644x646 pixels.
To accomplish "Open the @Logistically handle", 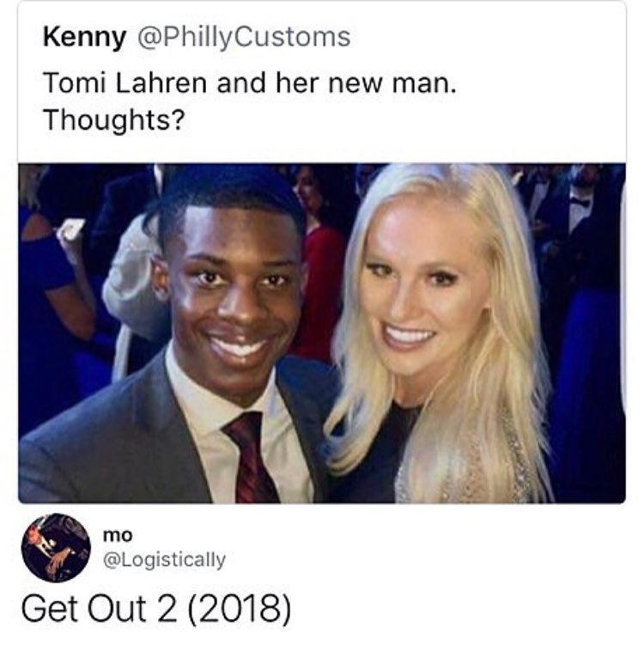I will coord(164,559).
